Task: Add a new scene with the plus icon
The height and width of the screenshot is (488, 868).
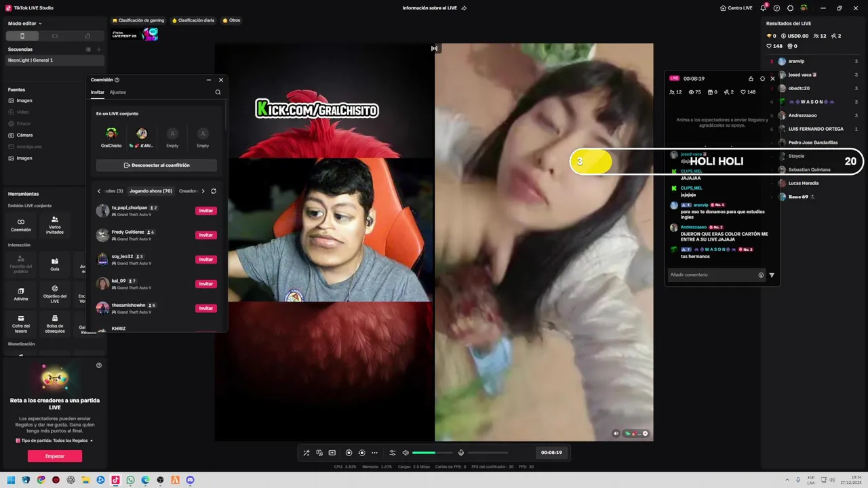Action: click(x=99, y=49)
